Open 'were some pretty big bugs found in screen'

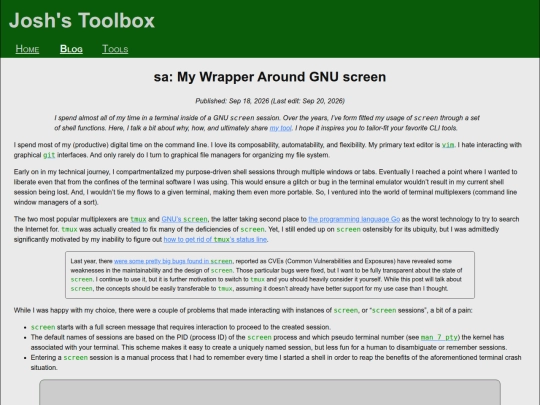click(173, 261)
